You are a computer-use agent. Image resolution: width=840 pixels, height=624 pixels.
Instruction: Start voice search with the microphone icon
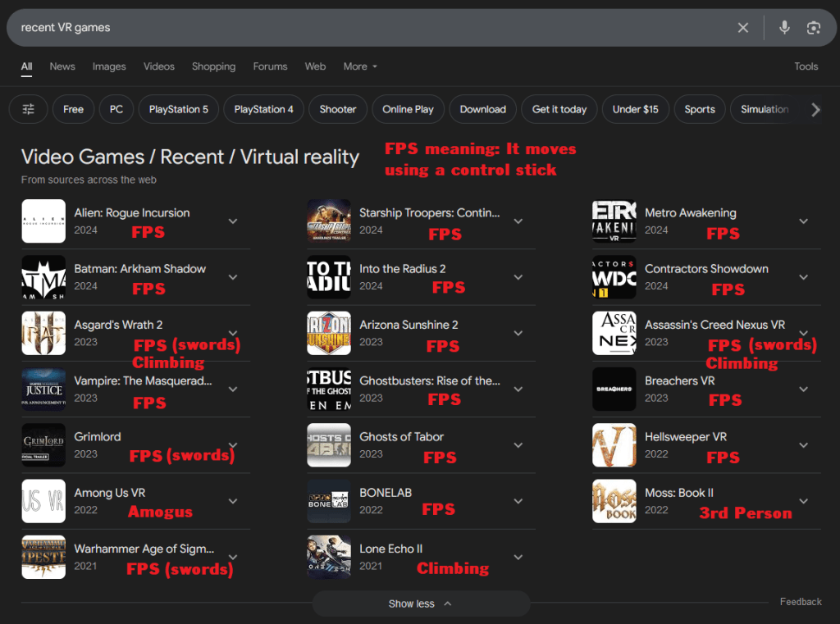(784, 28)
